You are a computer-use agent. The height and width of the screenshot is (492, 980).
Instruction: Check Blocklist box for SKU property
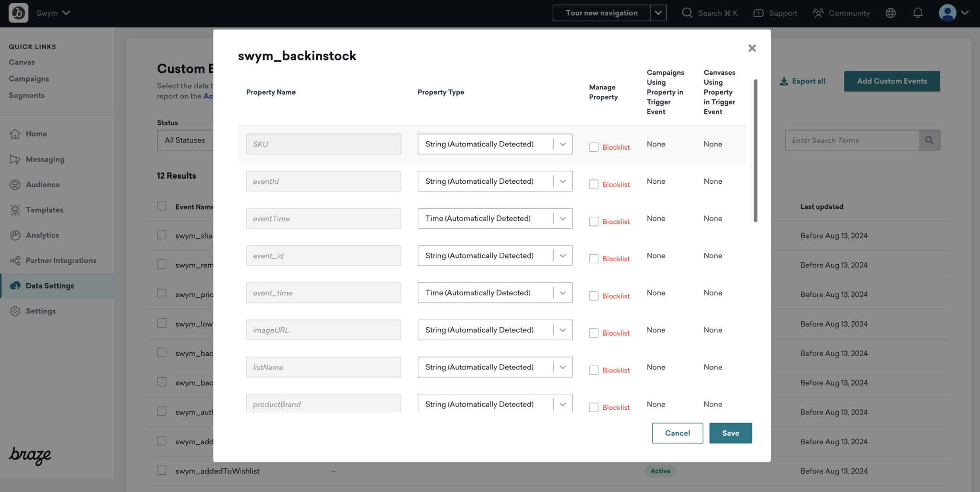pyautogui.click(x=593, y=147)
